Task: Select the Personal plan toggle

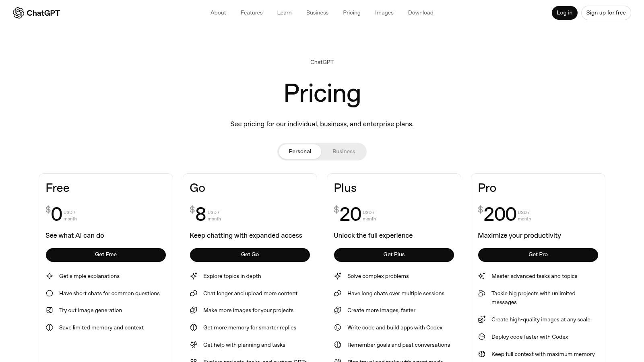Action: (x=300, y=151)
